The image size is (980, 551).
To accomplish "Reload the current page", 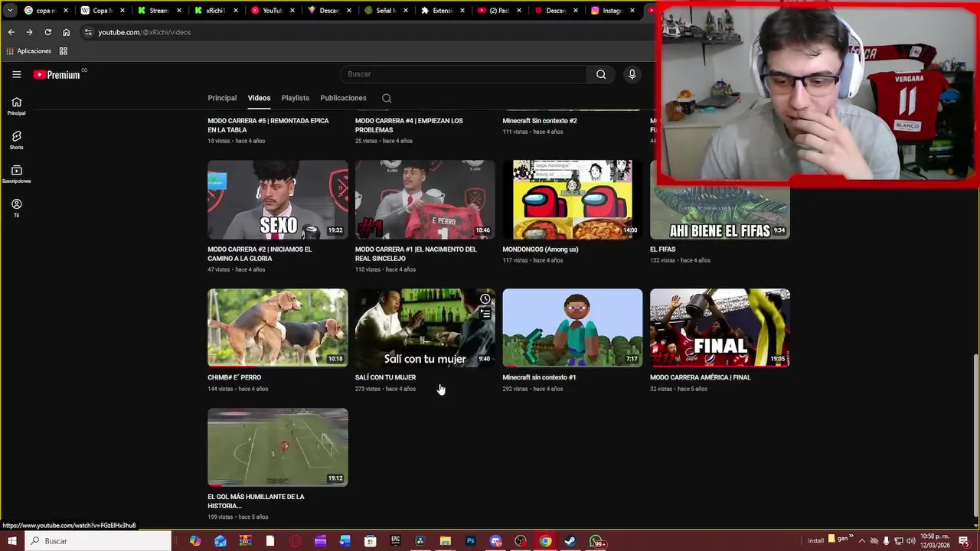I will tap(47, 32).
